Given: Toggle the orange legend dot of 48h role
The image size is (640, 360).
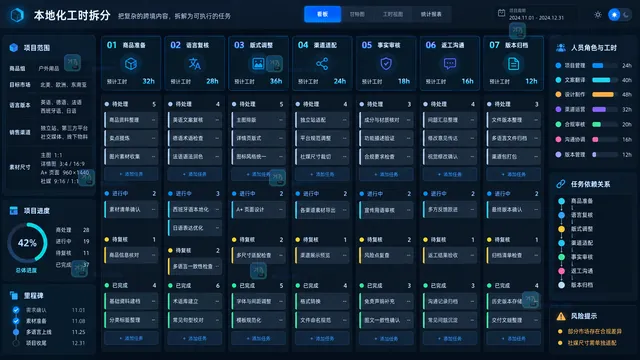Looking at the screenshot, I should (x=558, y=94).
